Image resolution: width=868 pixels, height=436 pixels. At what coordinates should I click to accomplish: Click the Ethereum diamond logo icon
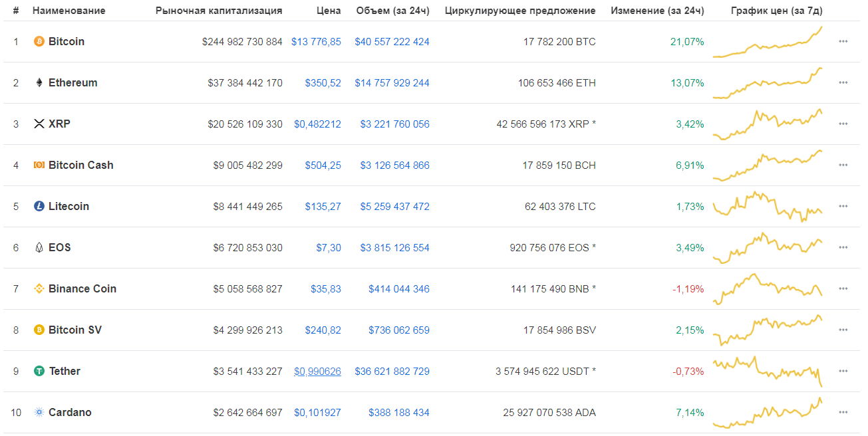click(x=39, y=82)
